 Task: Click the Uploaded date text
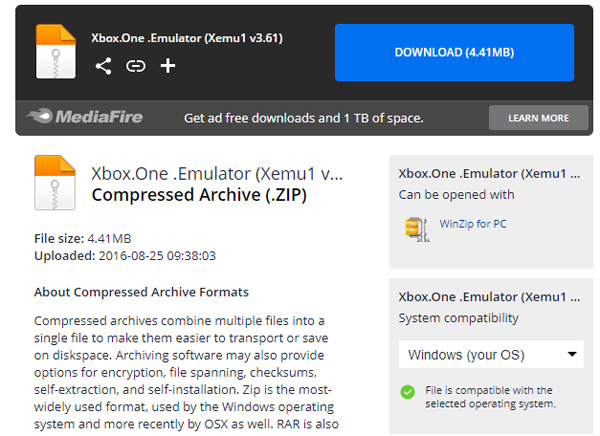(x=125, y=255)
